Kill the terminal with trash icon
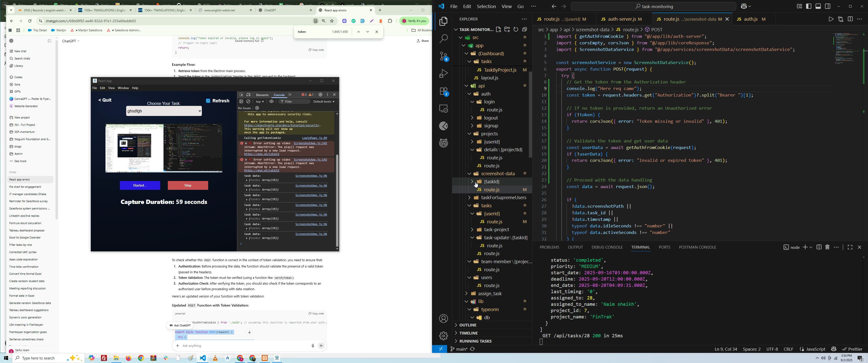Viewport: 868px width, 363px height. (x=828, y=248)
